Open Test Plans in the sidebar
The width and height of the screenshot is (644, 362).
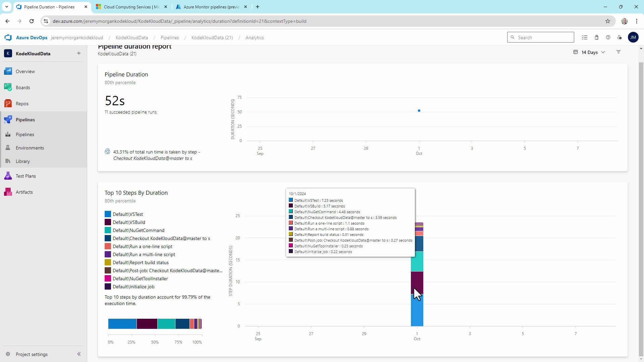point(25,176)
